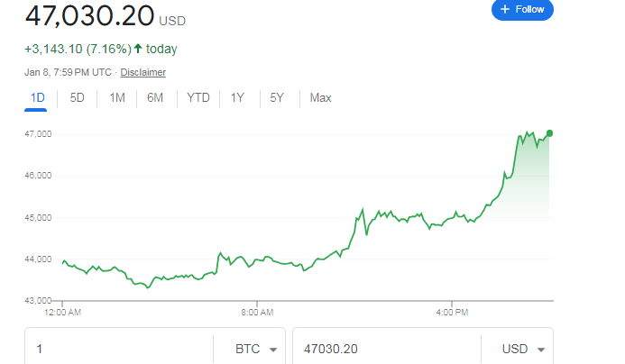
Task: Click the BTC amount input field
Action: [x=120, y=349]
